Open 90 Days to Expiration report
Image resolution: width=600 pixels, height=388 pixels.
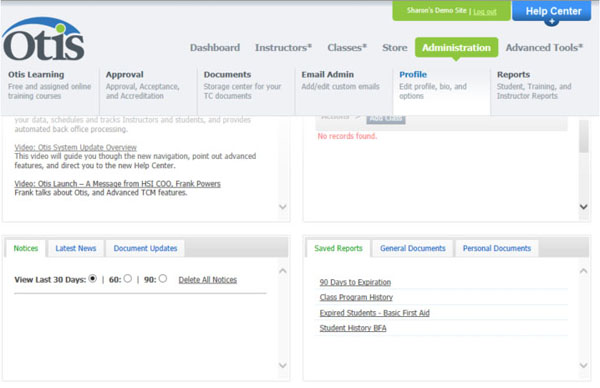(355, 282)
